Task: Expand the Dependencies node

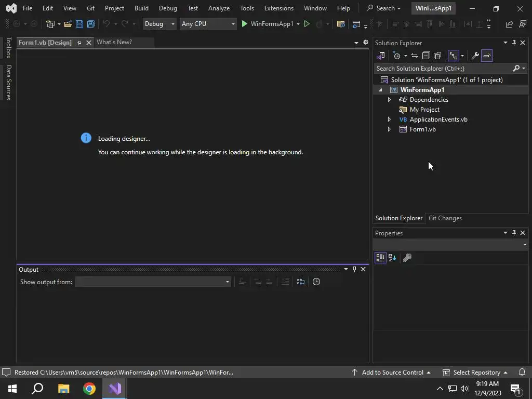Action: [x=389, y=99]
